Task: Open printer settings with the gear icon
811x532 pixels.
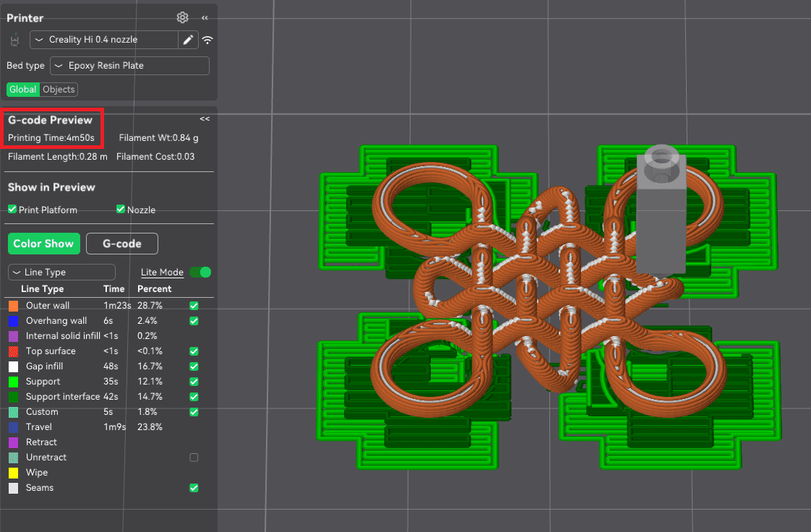Action: point(182,17)
